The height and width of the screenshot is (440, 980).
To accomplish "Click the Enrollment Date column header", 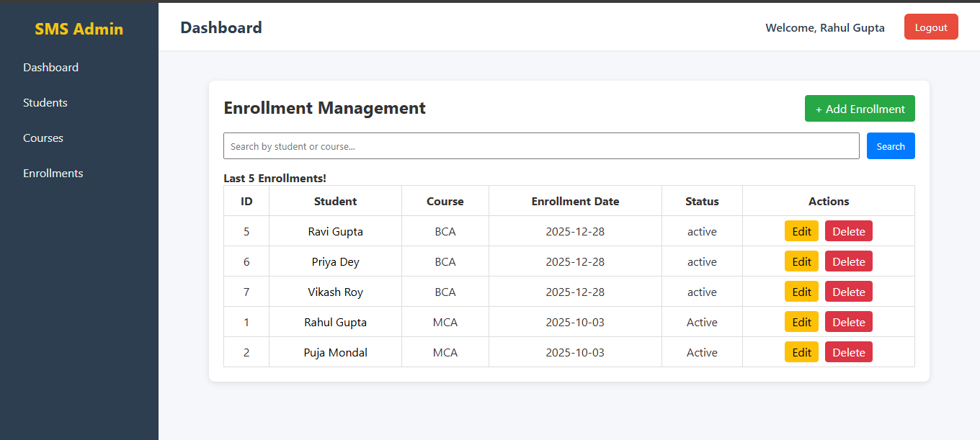I will (x=575, y=201).
